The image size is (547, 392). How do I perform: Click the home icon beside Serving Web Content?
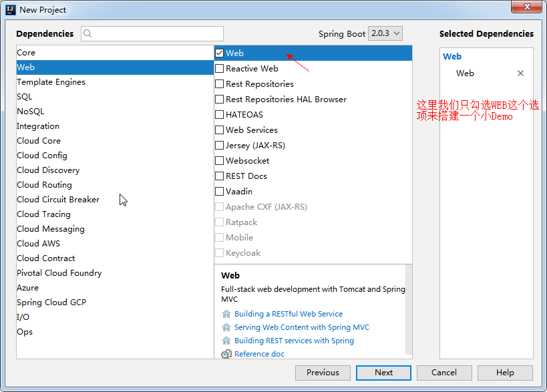click(x=226, y=327)
